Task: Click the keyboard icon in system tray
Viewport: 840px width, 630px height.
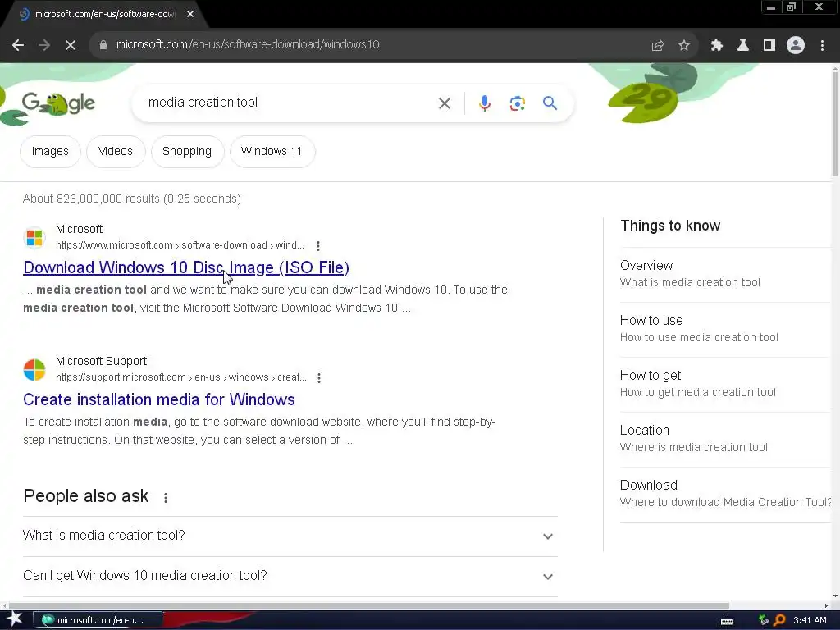Action: 727,621
